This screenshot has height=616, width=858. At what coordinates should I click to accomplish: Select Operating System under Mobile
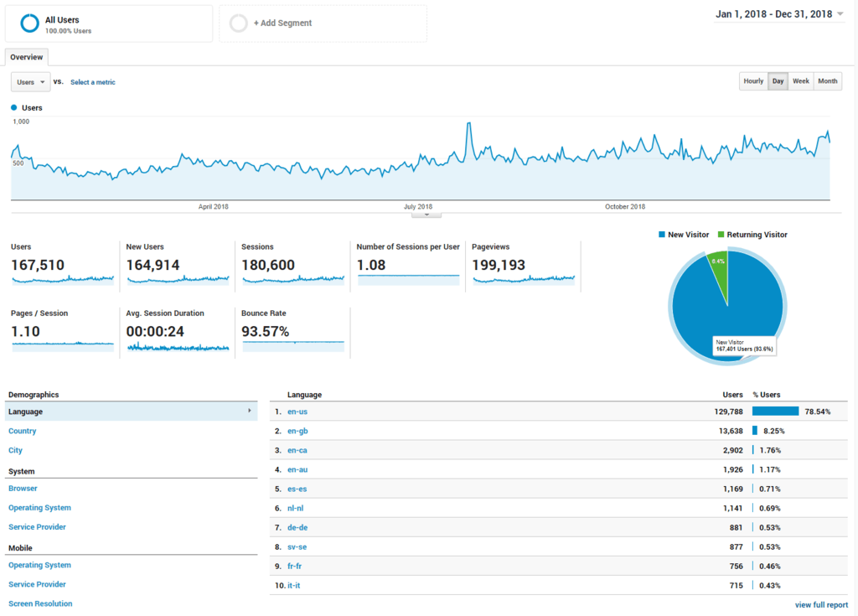tap(39, 565)
